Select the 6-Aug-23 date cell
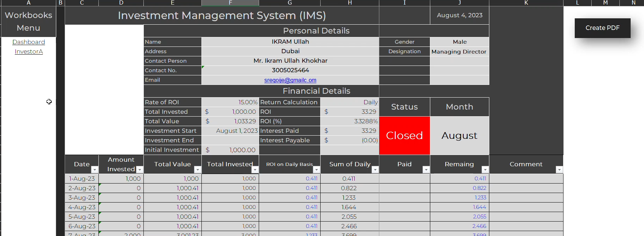The height and width of the screenshot is (236, 644). (82, 226)
